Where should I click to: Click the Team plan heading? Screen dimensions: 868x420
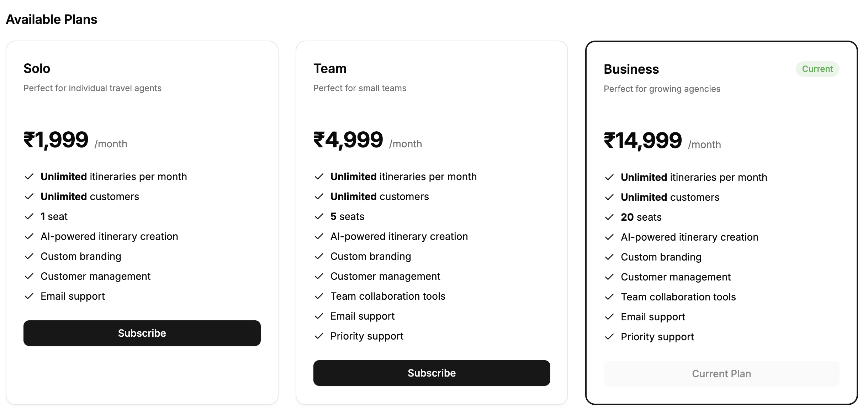coord(330,68)
